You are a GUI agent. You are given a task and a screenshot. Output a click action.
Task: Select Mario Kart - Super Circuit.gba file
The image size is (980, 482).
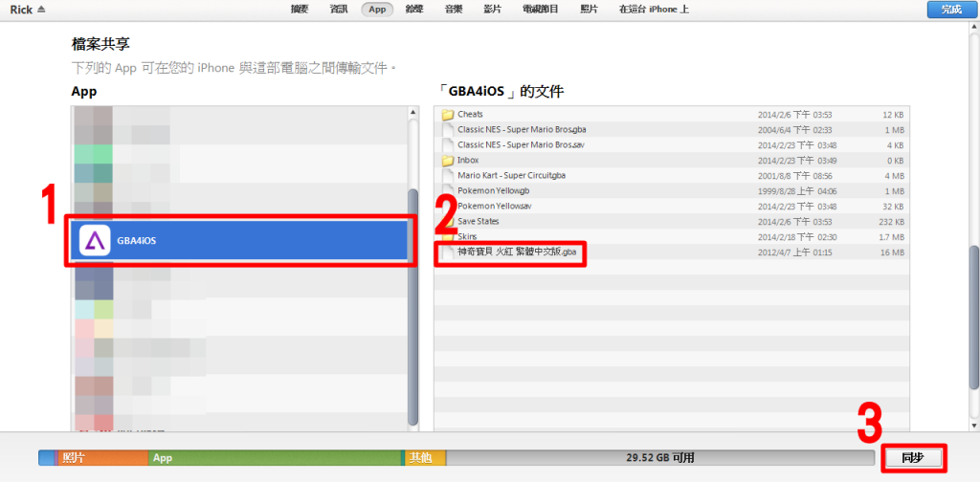point(671,176)
